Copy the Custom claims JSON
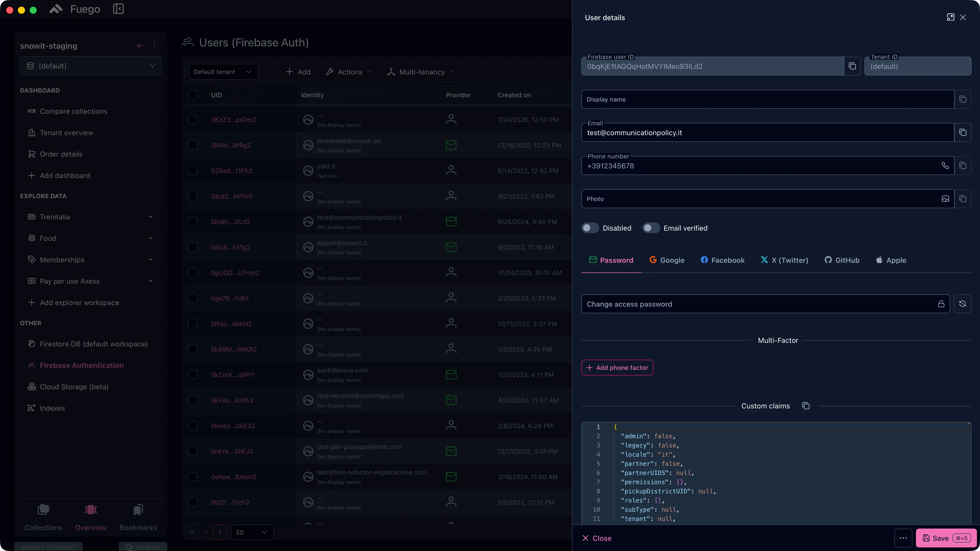This screenshot has height=551, width=980. coord(805,406)
